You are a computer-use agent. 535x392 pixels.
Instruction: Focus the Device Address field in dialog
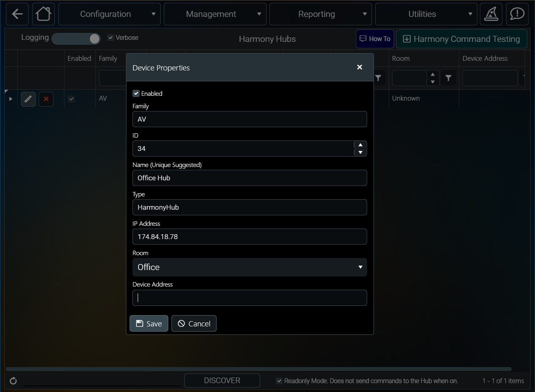pyautogui.click(x=250, y=298)
